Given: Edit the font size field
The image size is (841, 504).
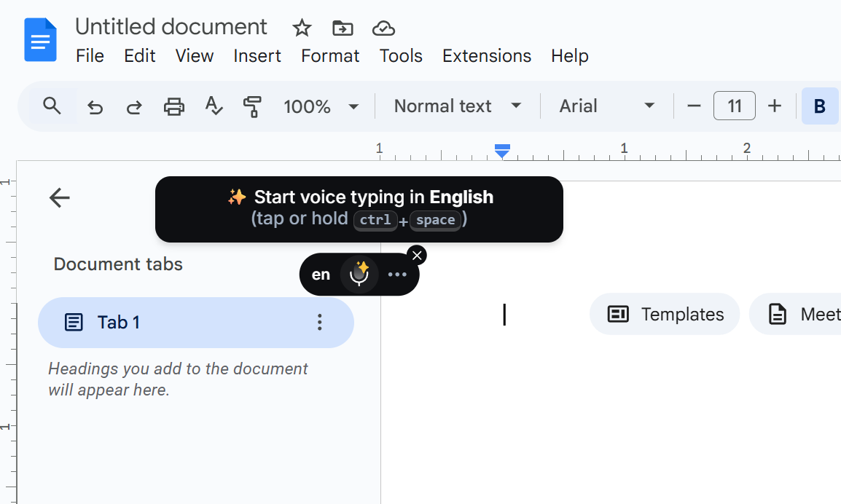Looking at the screenshot, I should (735, 106).
